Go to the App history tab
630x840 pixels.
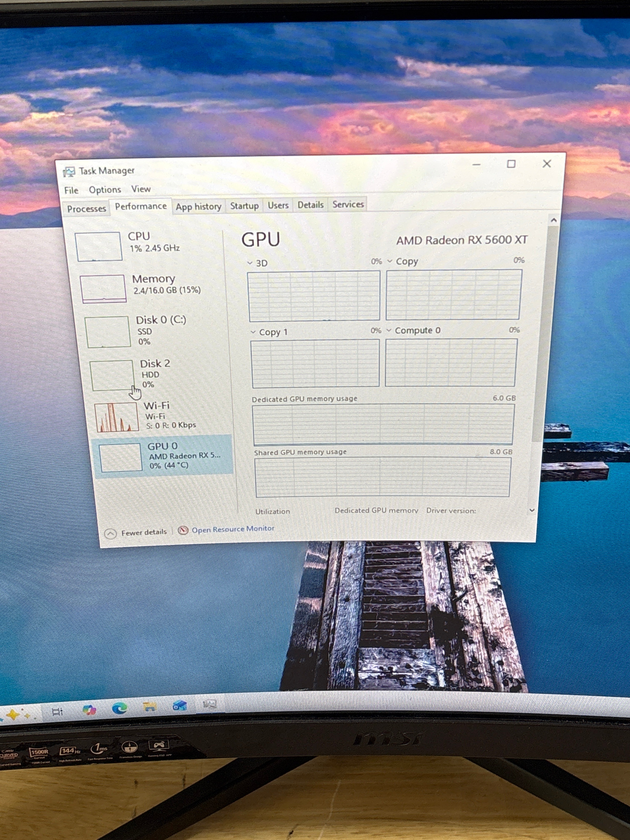coord(198,207)
